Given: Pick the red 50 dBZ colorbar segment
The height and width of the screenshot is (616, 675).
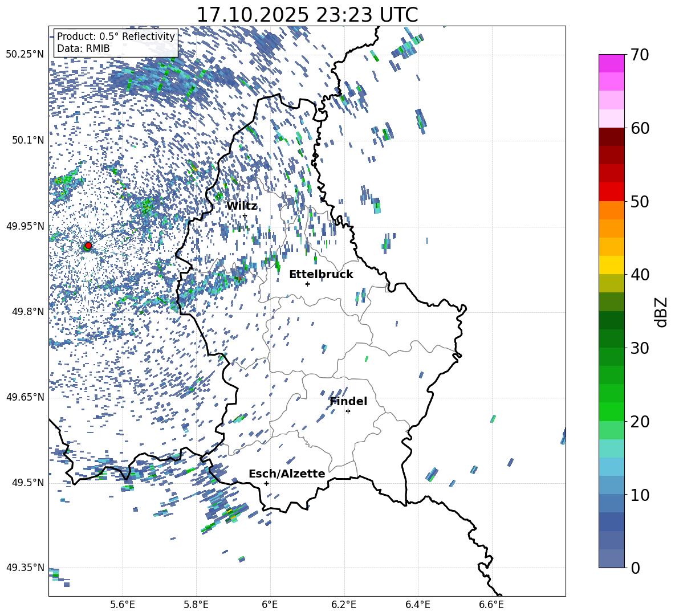Looking at the screenshot, I should point(611,191).
